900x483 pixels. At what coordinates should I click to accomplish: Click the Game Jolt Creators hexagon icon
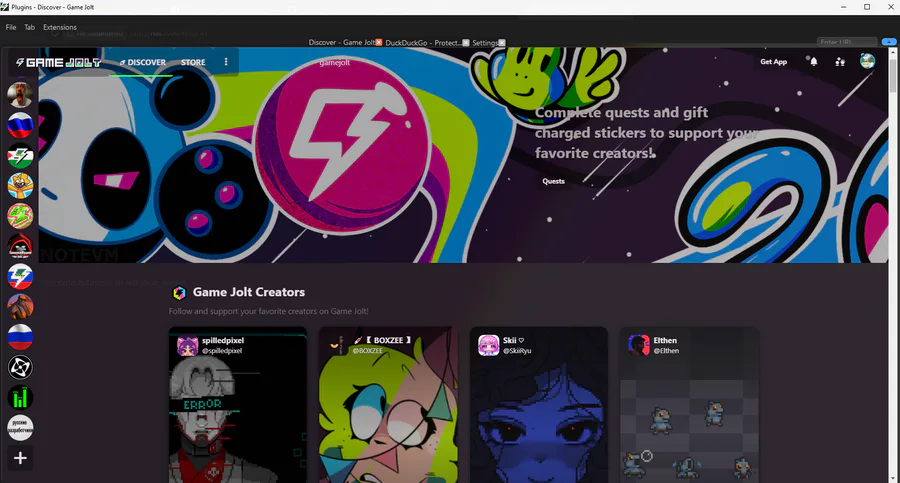coord(179,293)
